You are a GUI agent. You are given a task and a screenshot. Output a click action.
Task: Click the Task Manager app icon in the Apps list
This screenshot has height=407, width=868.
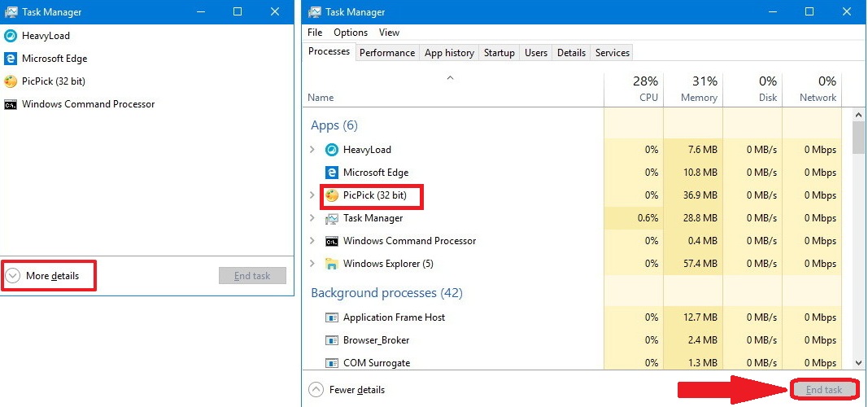point(332,218)
